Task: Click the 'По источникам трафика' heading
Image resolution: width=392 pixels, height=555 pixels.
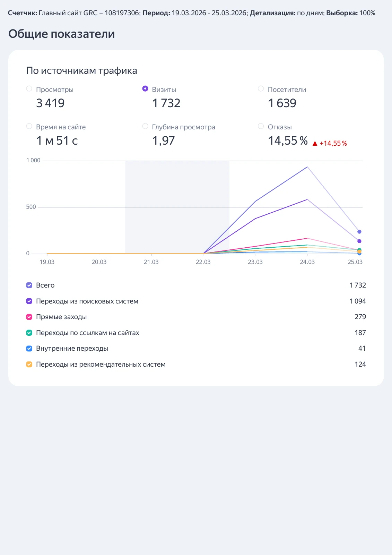Action: point(82,71)
